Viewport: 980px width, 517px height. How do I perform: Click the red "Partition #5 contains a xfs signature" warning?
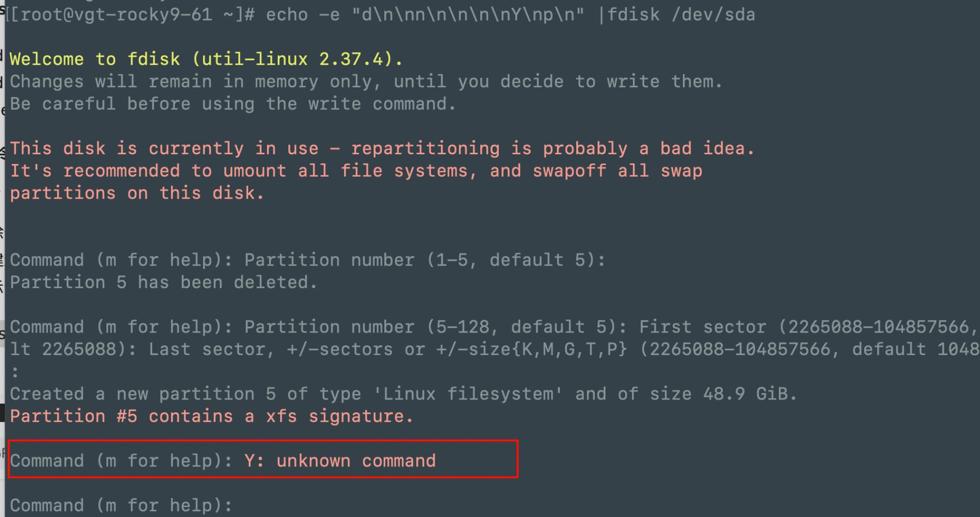click(x=211, y=416)
